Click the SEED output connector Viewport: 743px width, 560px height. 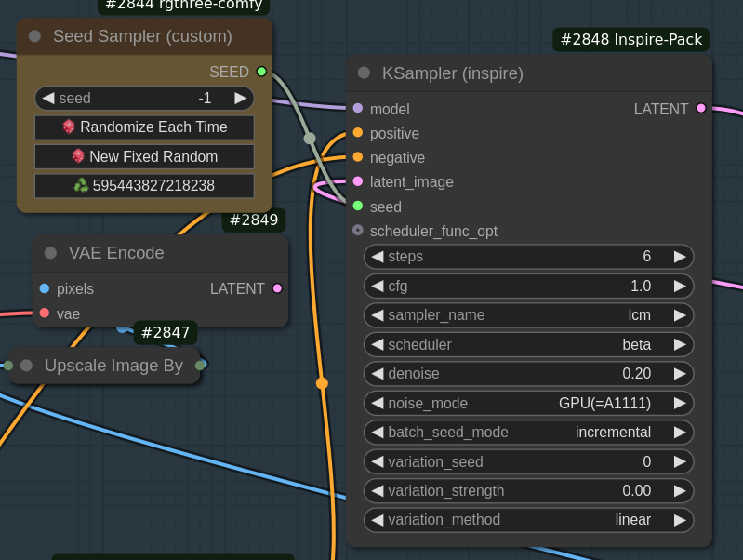261,72
